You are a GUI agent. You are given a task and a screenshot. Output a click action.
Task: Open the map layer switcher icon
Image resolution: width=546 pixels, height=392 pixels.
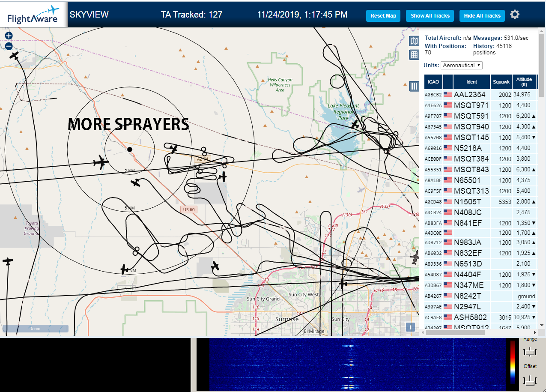click(414, 41)
